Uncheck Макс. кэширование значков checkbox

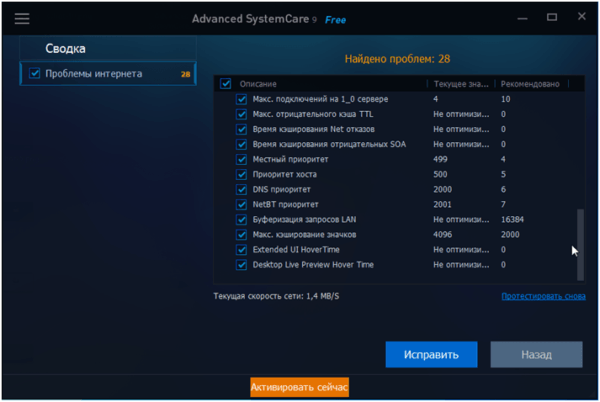click(x=241, y=234)
